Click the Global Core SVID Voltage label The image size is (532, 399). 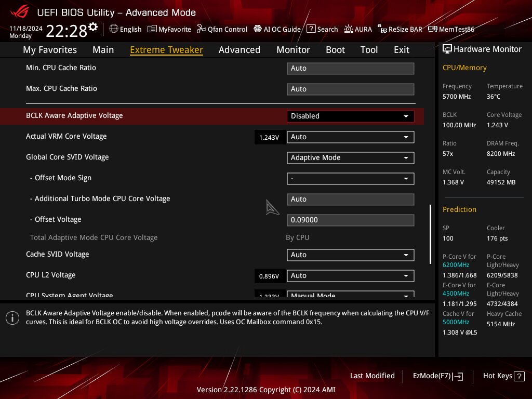point(67,157)
